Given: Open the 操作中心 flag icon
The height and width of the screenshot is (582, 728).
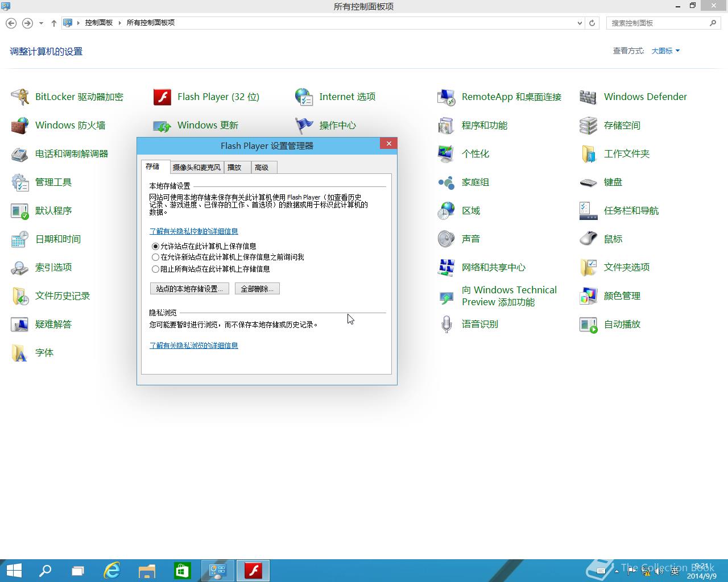Looking at the screenshot, I should point(304,125).
